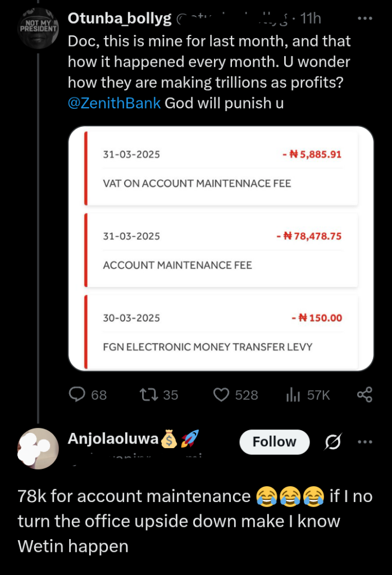Open Anjolaoluwa's reply text about 78k
This screenshot has width=392, height=575.
(x=195, y=521)
